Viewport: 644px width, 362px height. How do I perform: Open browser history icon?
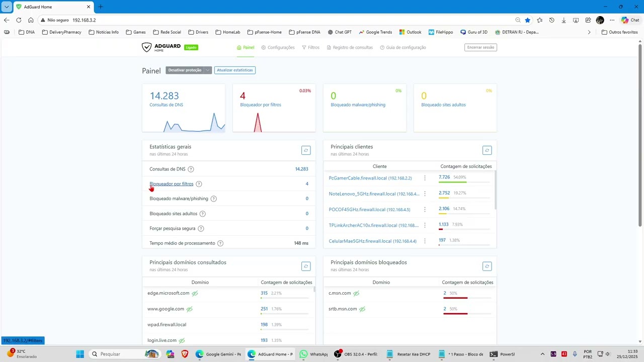[551, 20]
